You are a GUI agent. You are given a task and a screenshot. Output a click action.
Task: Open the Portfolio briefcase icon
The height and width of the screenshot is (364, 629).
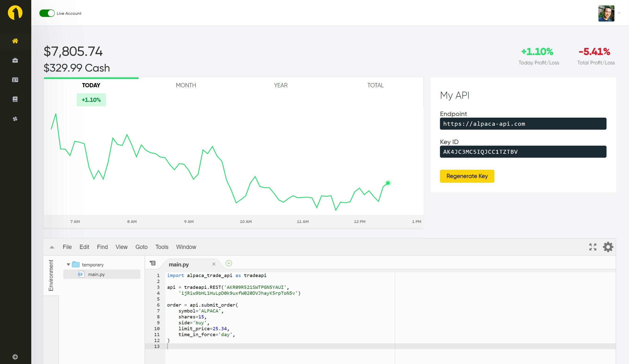point(15,60)
